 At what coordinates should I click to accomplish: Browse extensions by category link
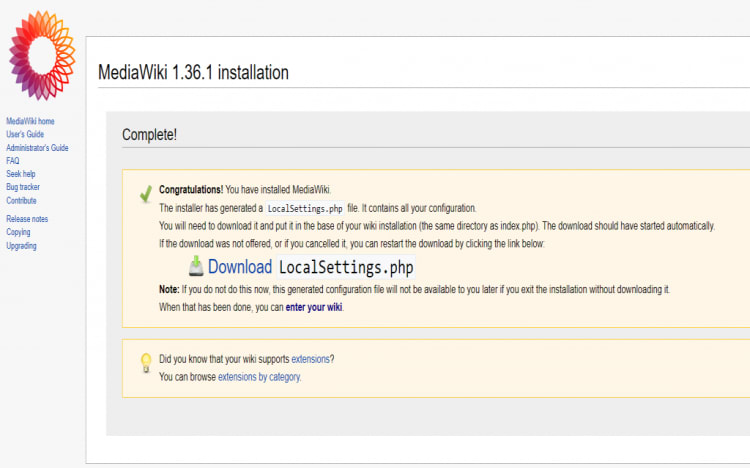click(x=259, y=377)
